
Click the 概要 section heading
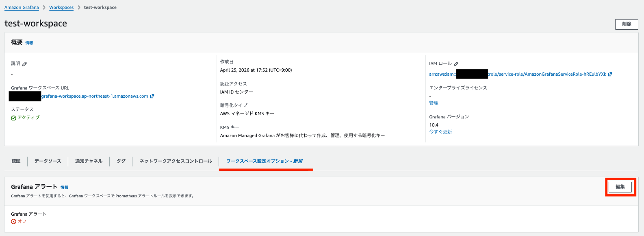click(x=17, y=42)
